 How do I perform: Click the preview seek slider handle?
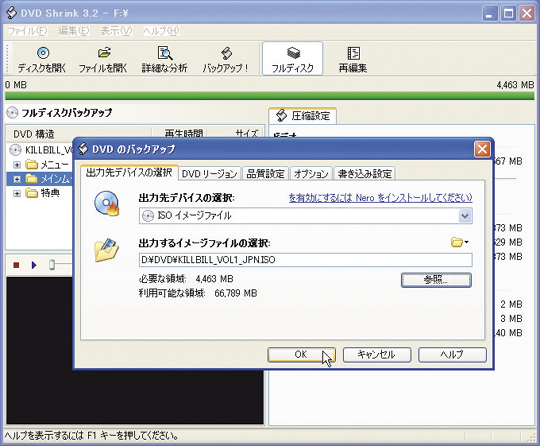tap(52, 265)
